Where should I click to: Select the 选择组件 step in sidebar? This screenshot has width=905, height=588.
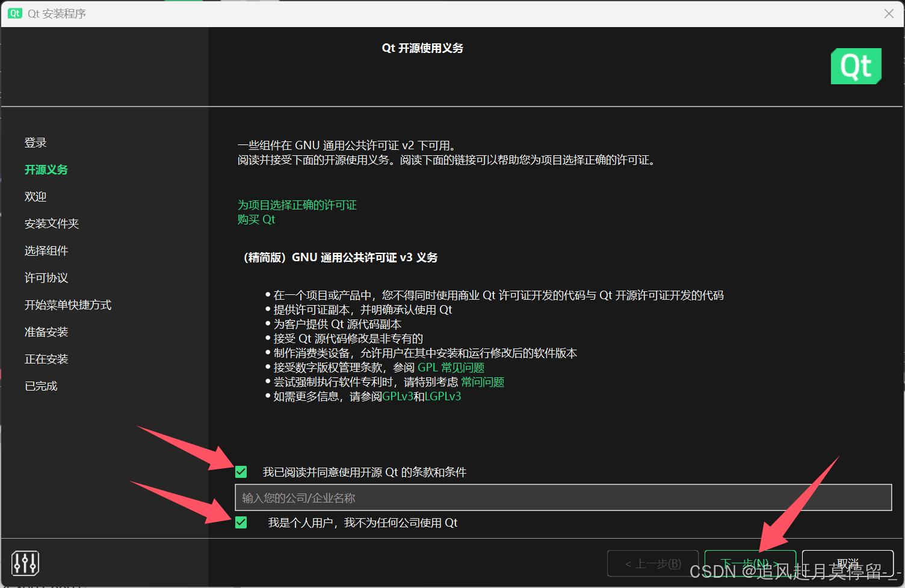46,251
